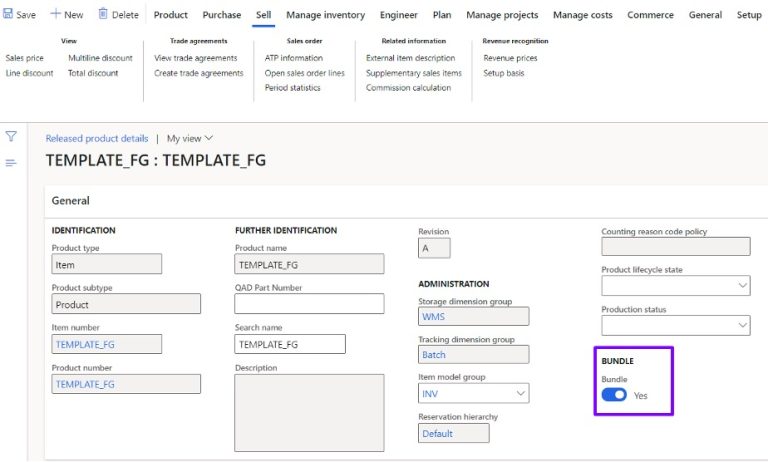Open View trade agreements
Image resolution: width=768 pixels, height=462 pixels.
195,58
